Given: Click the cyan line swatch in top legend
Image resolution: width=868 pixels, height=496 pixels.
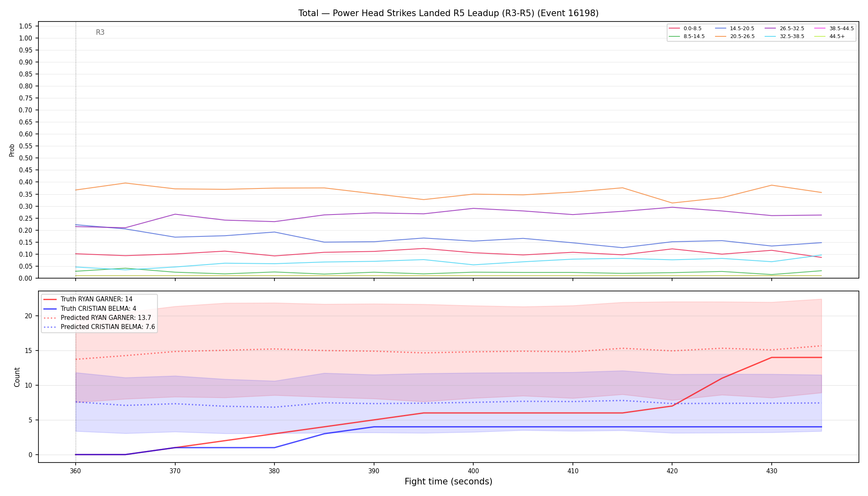Looking at the screenshot, I should point(771,36).
